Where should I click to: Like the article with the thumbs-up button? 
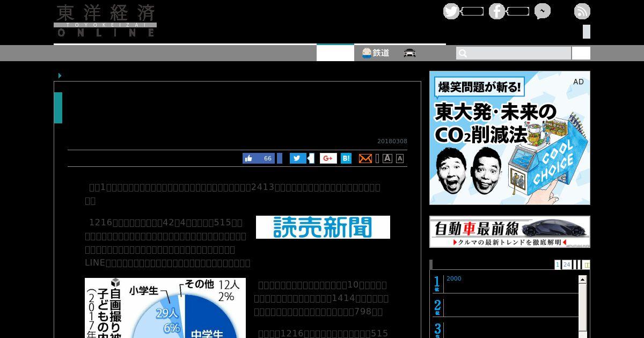click(259, 158)
